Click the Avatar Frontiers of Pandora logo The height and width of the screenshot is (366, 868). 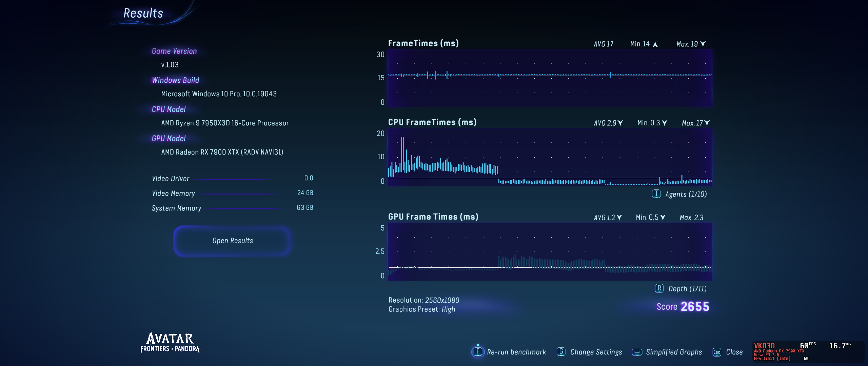pos(170,343)
